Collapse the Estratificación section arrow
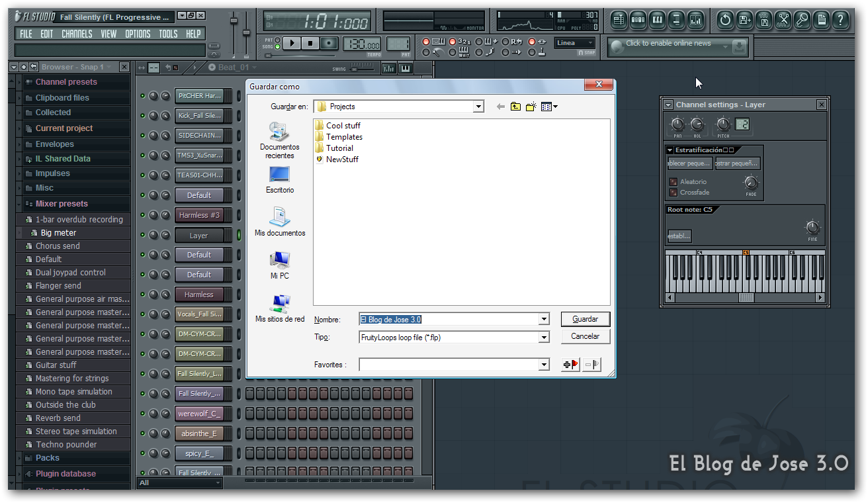Screen dimensions: 868x503 [x=670, y=150]
